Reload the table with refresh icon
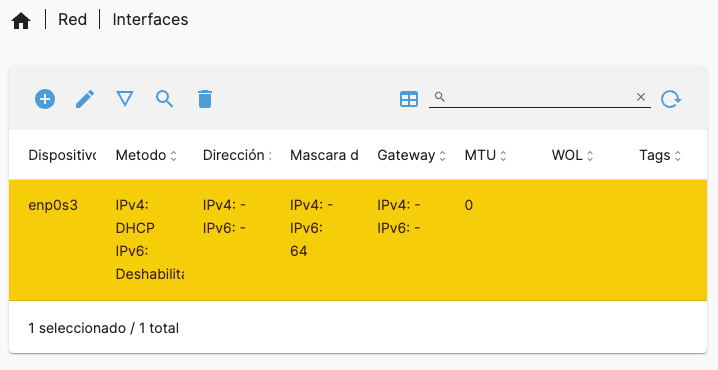The height and width of the screenshot is (370, 718). (671, 99)
